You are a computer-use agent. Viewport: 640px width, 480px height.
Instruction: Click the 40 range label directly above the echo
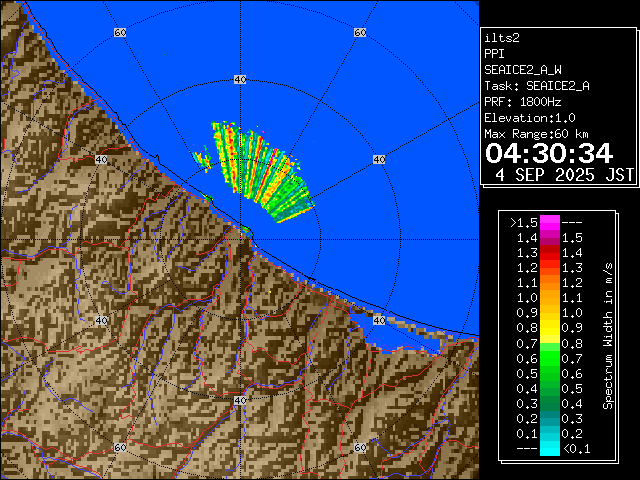(x=239, y=78)
